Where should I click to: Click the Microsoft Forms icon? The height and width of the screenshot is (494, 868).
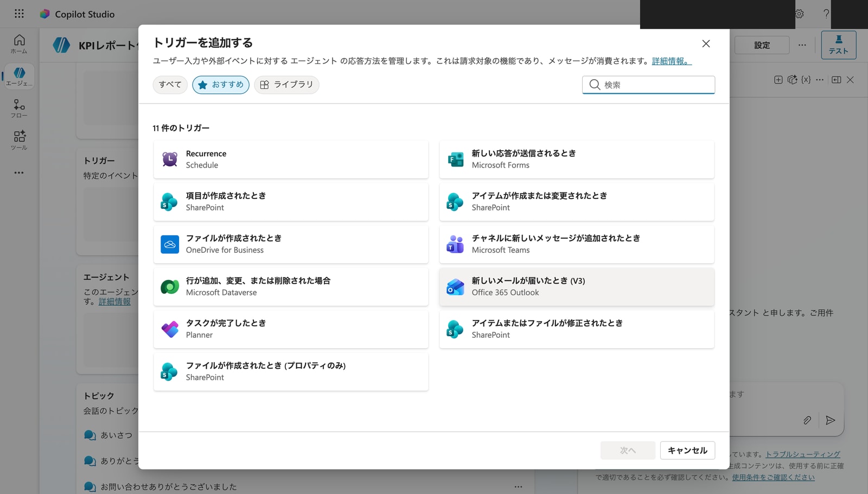(456, 159)
